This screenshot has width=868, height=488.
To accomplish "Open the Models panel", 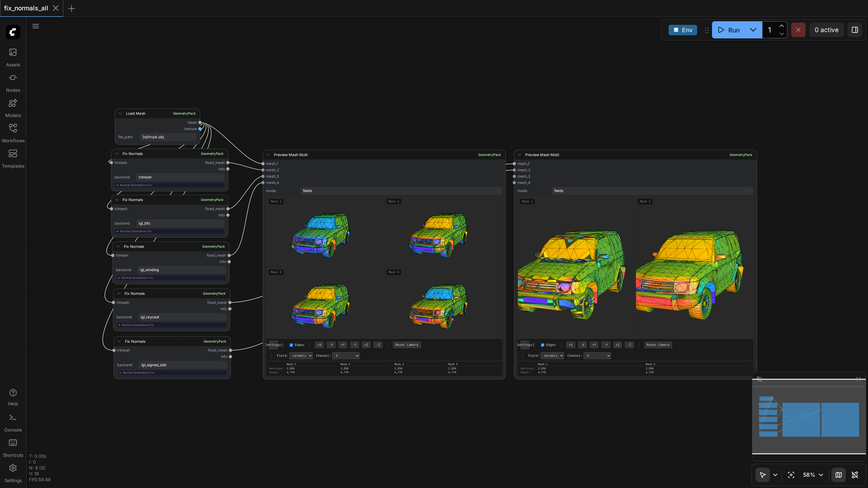I will (13, 108).
